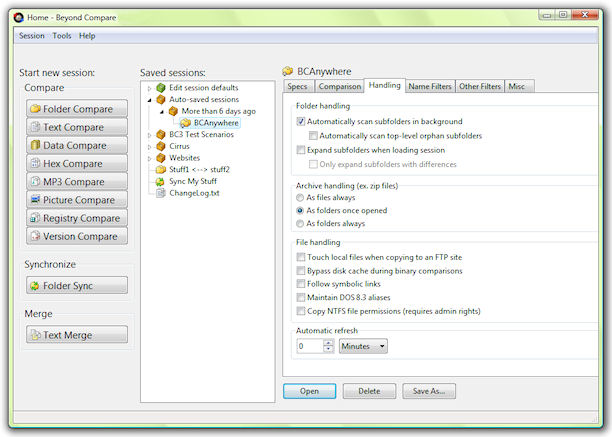
Task: Click the Version Compare icon
Action: pos(35,236)
